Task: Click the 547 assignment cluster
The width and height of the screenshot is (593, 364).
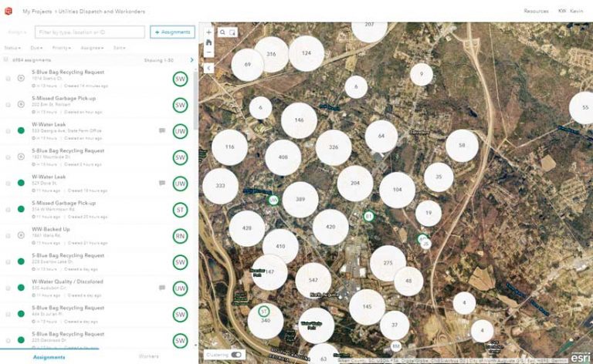Action: tap(313, 280)
